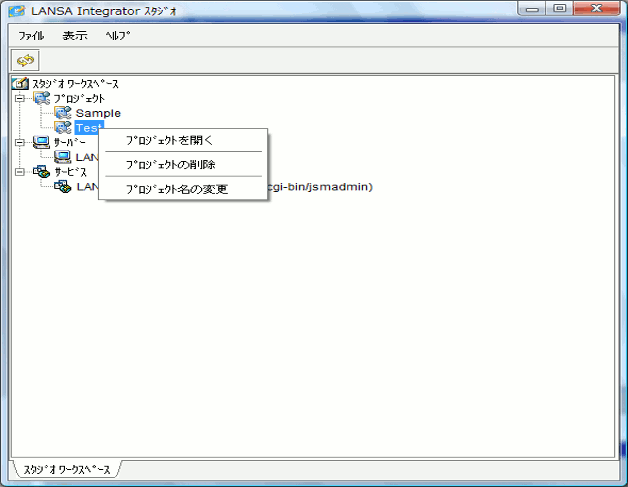Image resolution: width=628 pixels, height=487 pixels.
Task: Select the サービス tree label
Action: [x=70, y=172]
